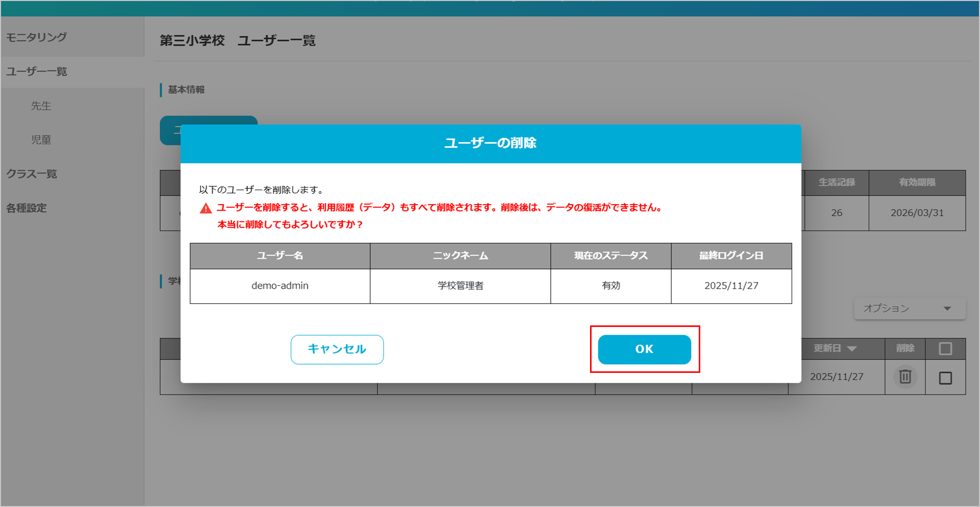
Task: Open クラス一覧 in the sidebar
Action: pos(32,174)
